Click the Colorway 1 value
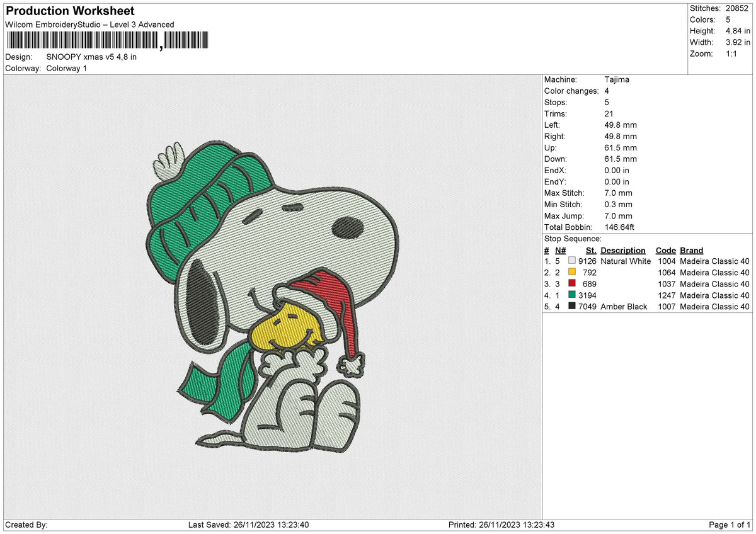 coord(67,68)
